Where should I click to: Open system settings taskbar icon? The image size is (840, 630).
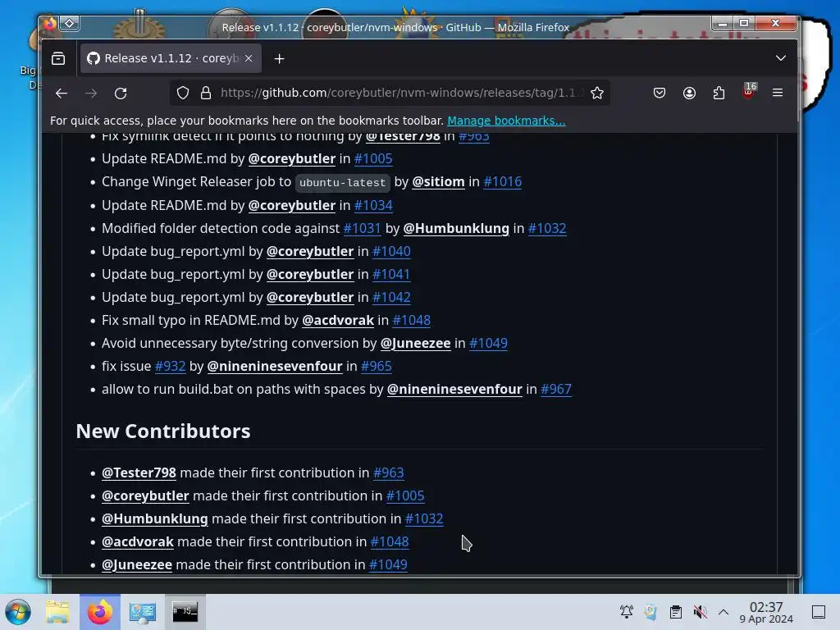tap(143, 612)
